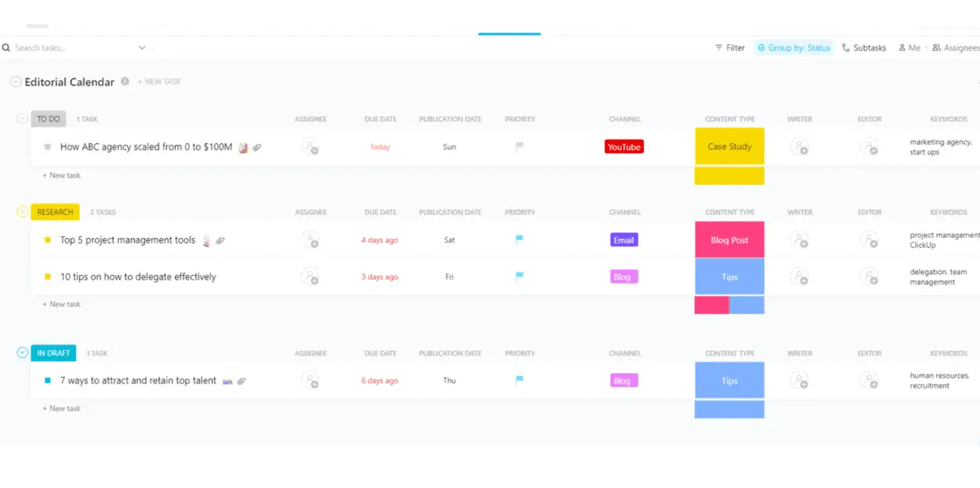The width and height of the screenshot is (980, 488).
Task: Open the attachment paperclip on the $100M task
Action: 258,147
